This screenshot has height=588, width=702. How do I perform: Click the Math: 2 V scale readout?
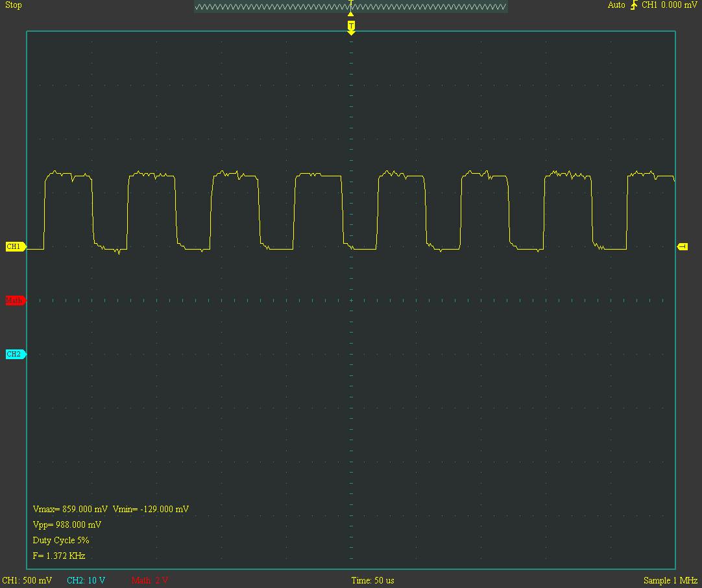coord(150,580)
